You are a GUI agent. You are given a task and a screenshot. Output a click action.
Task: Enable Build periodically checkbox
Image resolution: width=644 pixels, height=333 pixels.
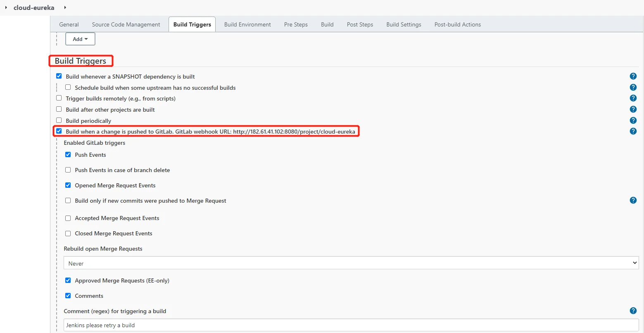pos(59,120)
